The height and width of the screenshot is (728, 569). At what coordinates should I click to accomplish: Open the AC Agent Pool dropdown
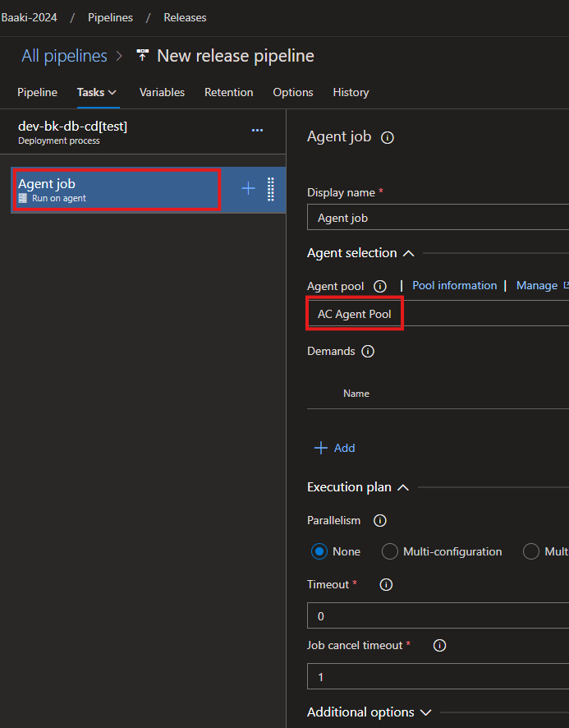click(438, 313)
